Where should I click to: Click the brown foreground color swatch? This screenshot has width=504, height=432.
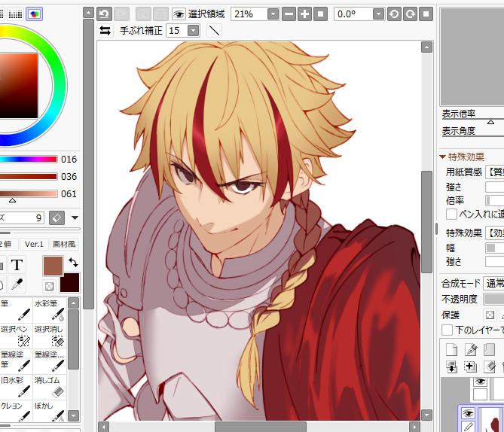point(53,266)
